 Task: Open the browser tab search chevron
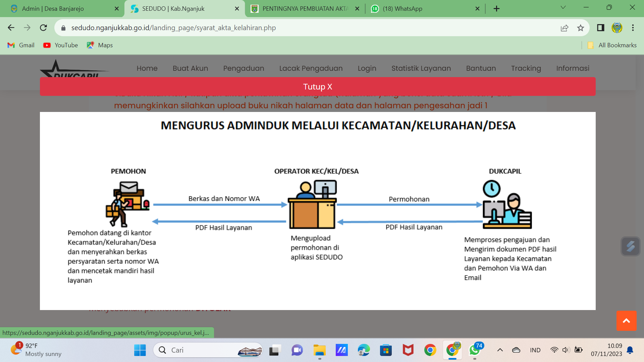click(x=563, y=7)
